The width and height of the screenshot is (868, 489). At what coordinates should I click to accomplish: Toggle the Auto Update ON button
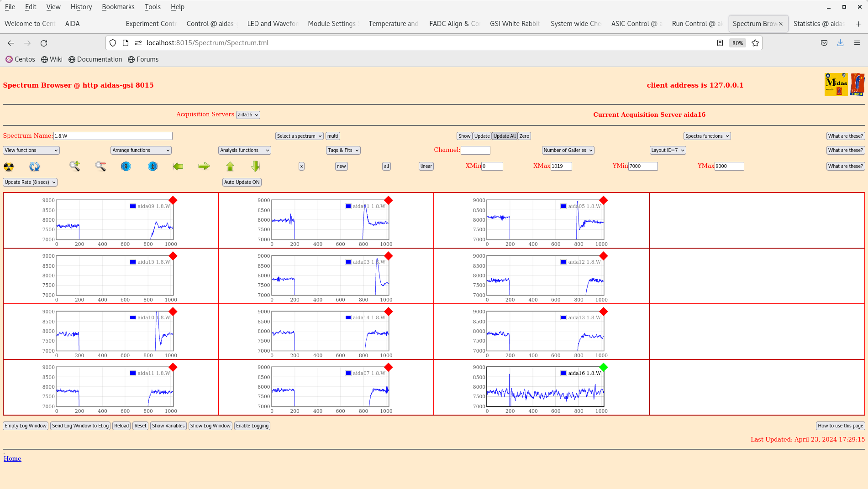coord(242,182)
